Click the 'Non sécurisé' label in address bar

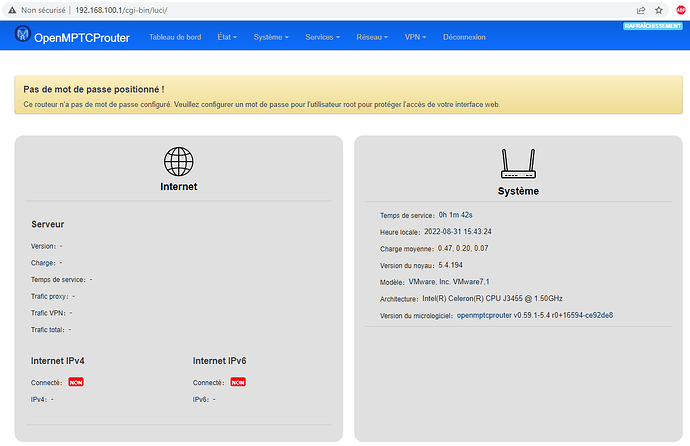coord(44,10)
